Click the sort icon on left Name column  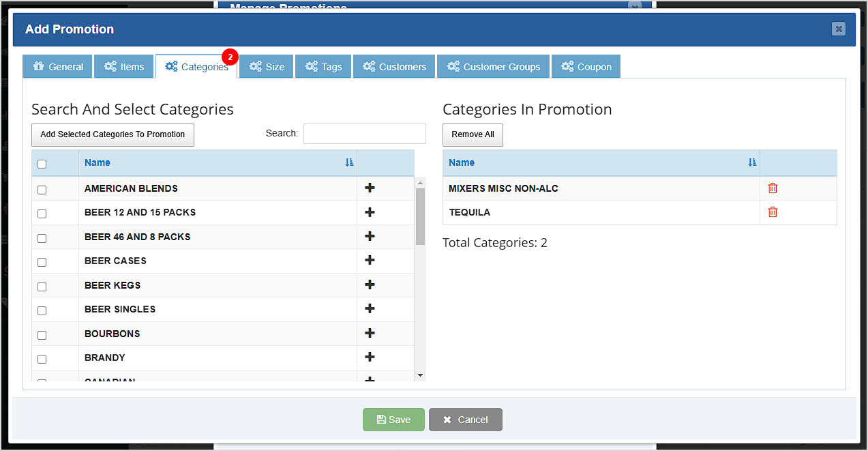(349, 162)
